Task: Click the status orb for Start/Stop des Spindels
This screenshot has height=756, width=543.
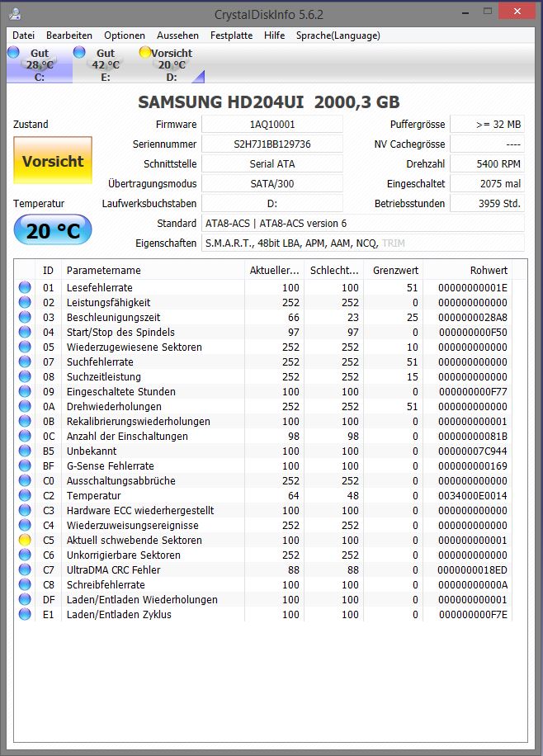Action: pyautogui.click(x=25, y=332)
